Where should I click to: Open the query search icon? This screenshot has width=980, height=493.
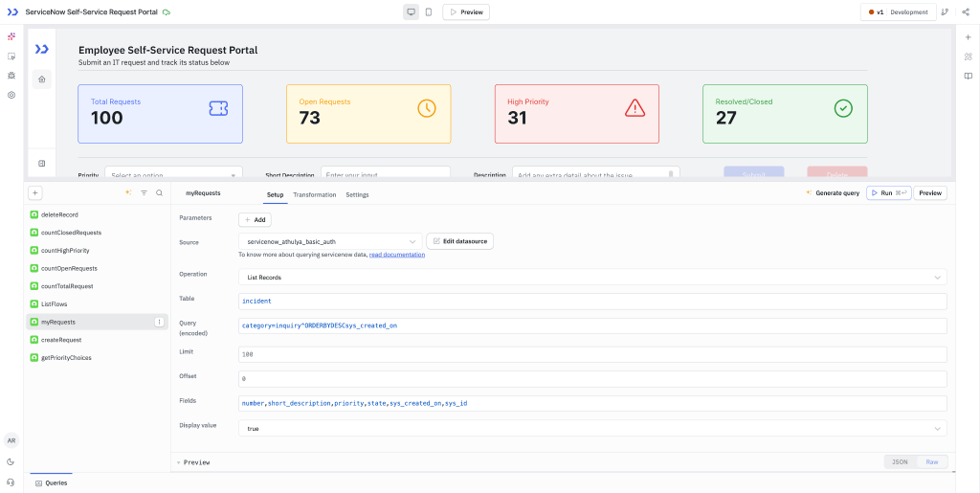click(160, 193)
